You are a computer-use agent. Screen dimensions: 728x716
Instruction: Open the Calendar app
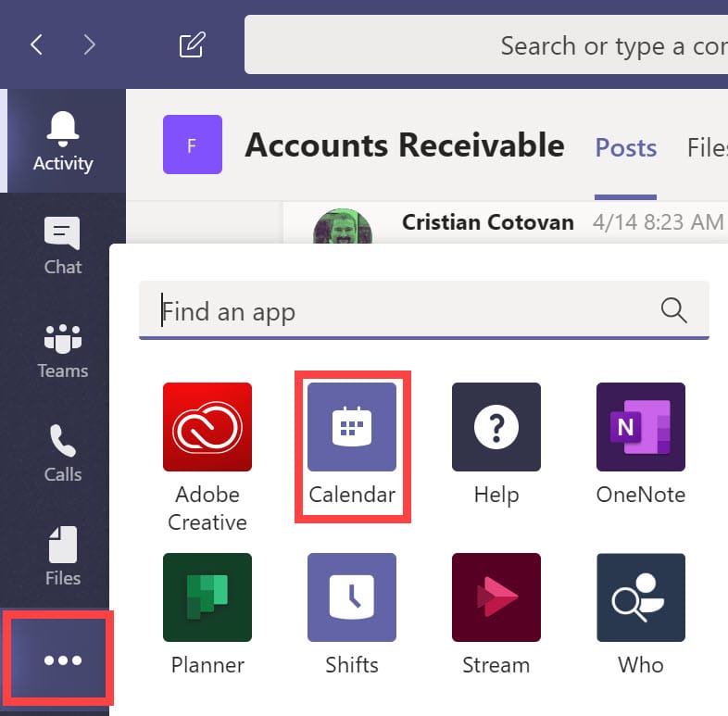(x=352, y=445)
